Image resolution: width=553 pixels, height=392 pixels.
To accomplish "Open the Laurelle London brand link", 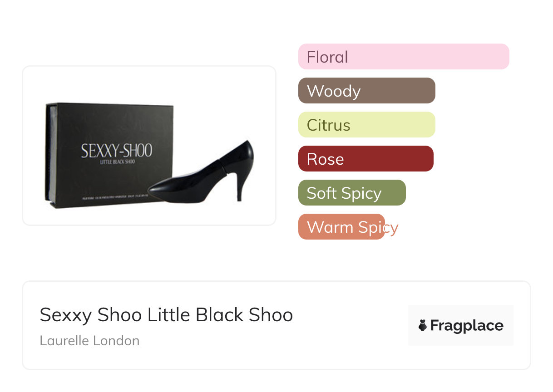I will tap(89, 341).
